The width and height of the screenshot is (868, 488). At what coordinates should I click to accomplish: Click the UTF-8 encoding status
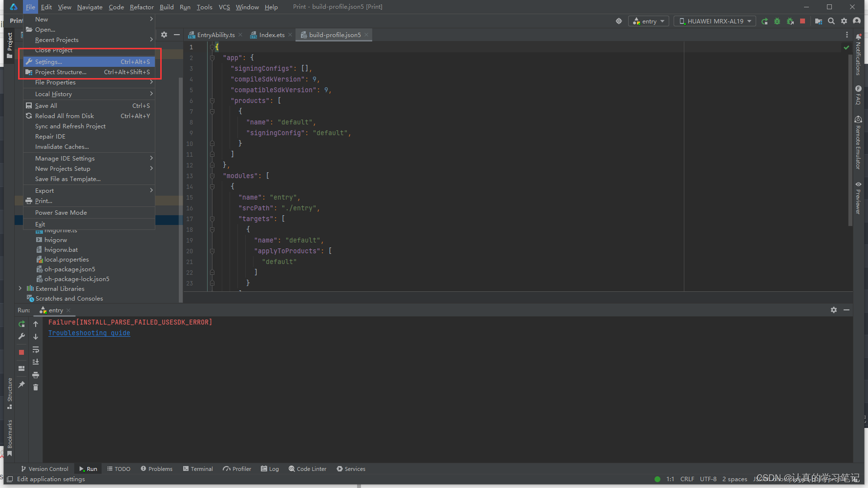pos(708,479)
